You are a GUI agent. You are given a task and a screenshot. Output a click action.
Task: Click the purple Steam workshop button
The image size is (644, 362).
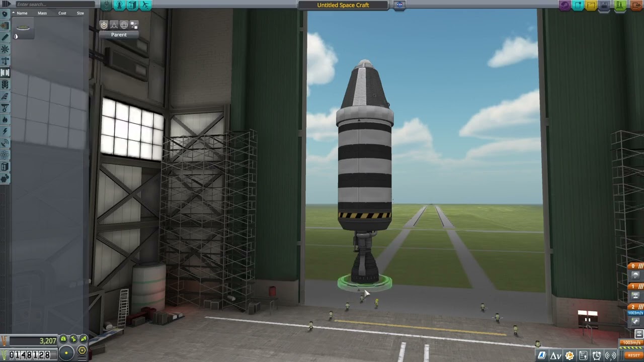point(565,5)
